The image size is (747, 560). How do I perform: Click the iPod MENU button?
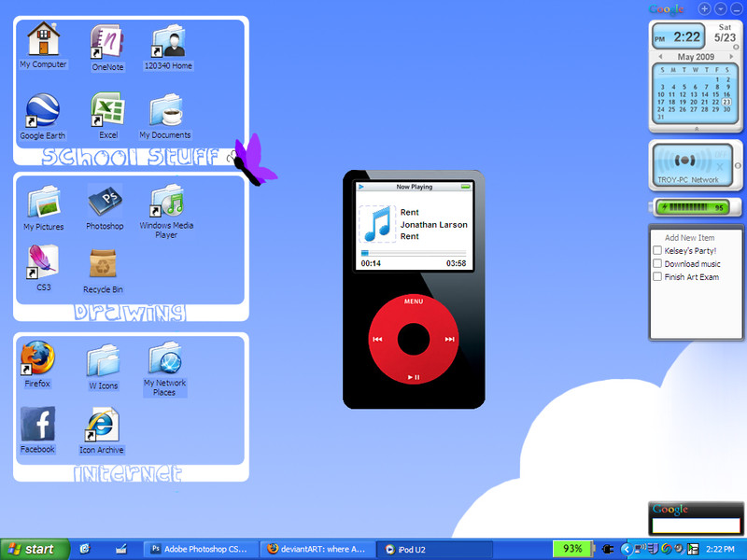tap(414, 301)
